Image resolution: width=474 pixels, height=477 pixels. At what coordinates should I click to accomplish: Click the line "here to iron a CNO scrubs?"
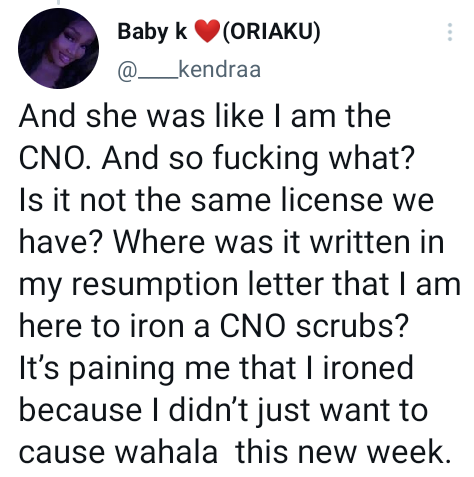214,326
